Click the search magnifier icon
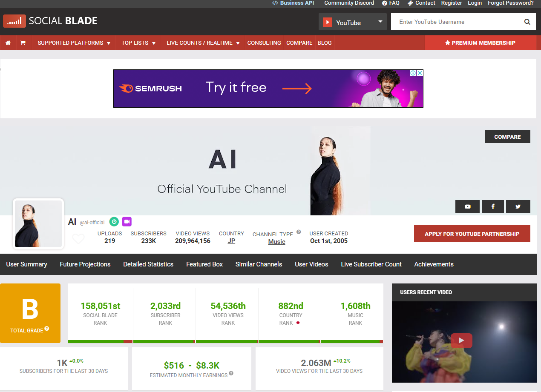 [527, 22]
